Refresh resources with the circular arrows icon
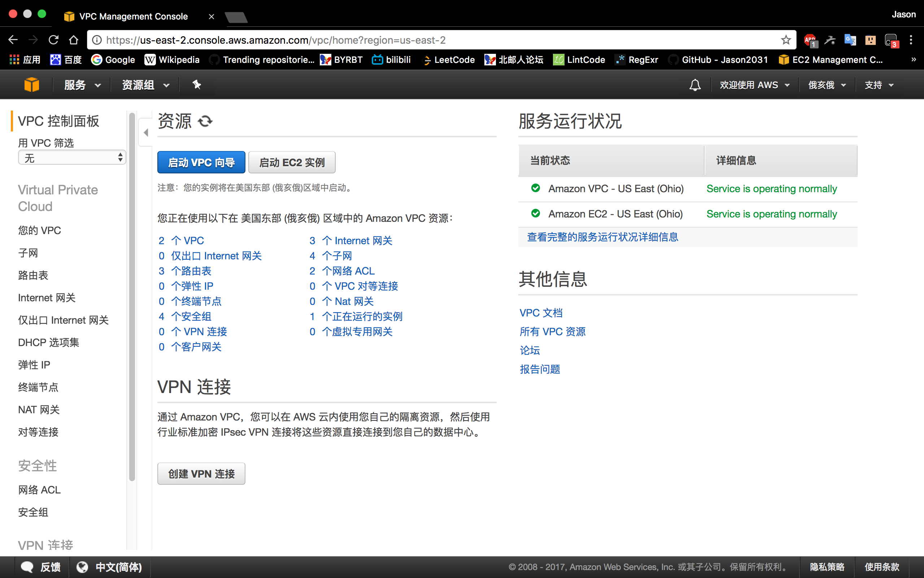 pos(205,121)
